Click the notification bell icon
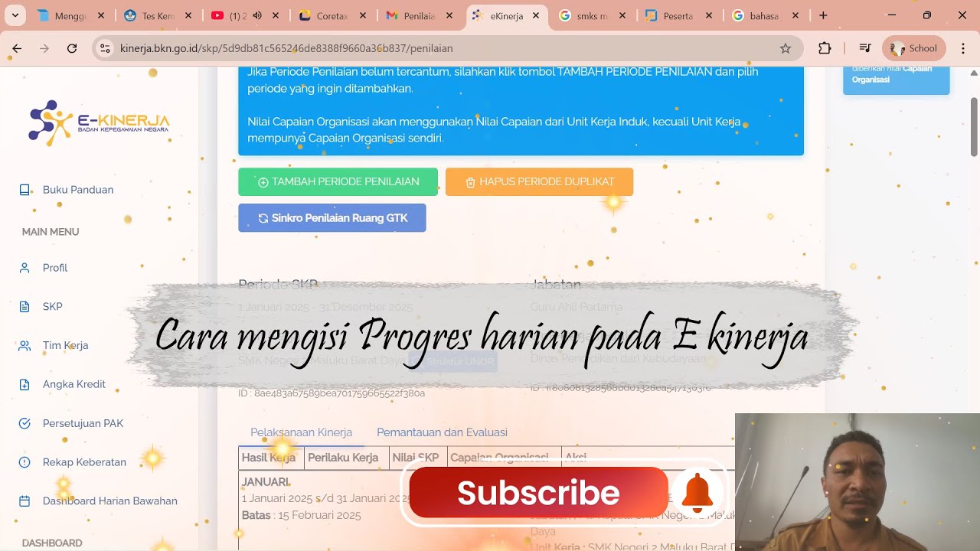 pyautogui.click(x=697, y=493)
